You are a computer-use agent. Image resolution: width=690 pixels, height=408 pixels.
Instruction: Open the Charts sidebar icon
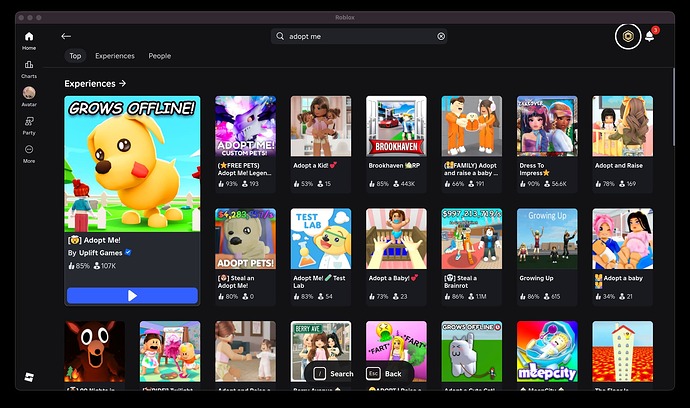coord(29,65)
